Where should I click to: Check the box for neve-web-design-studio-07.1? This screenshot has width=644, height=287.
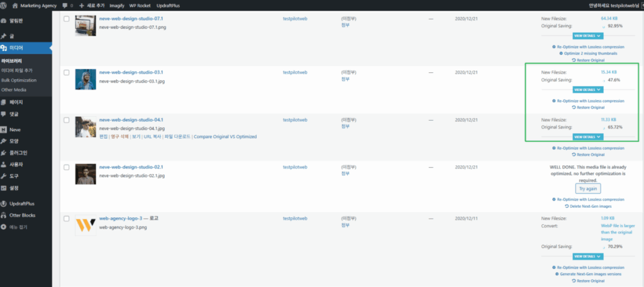click(x=66, y=19)
